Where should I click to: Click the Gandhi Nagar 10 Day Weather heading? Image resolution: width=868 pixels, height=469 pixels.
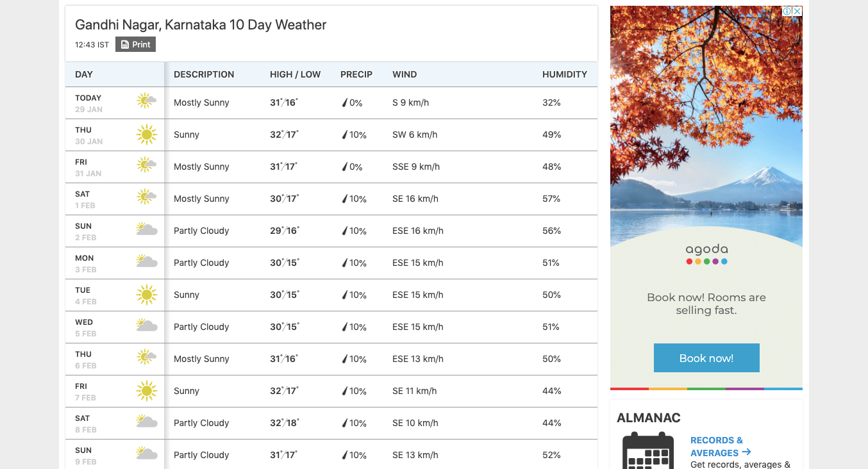[201, 24]
